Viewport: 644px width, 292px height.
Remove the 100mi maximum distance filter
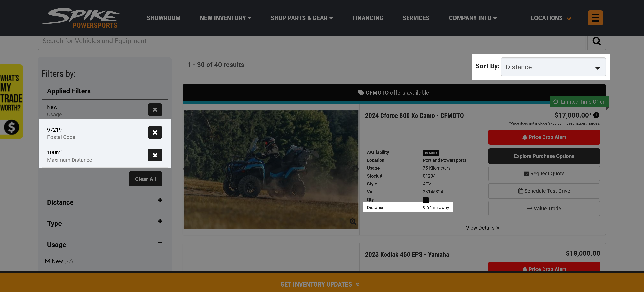(x=155, y=155)
